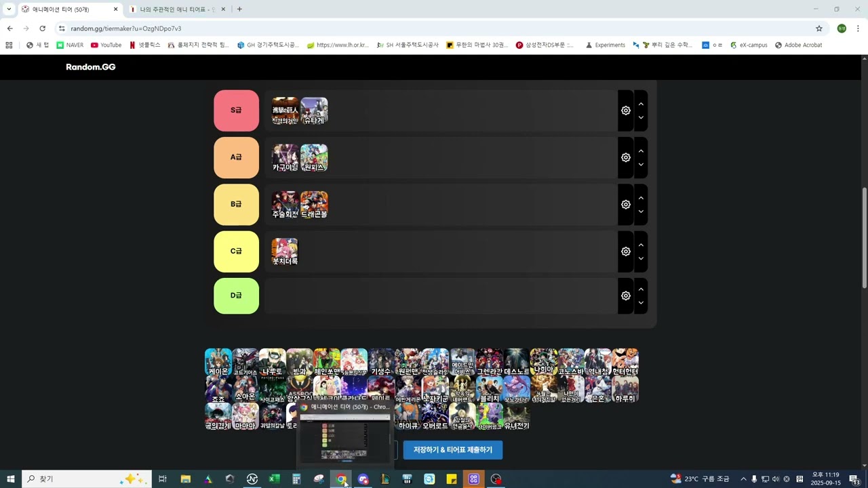868x488 pixels.
Task: Move S급 row up with its chevron
Action: [641, 104]
